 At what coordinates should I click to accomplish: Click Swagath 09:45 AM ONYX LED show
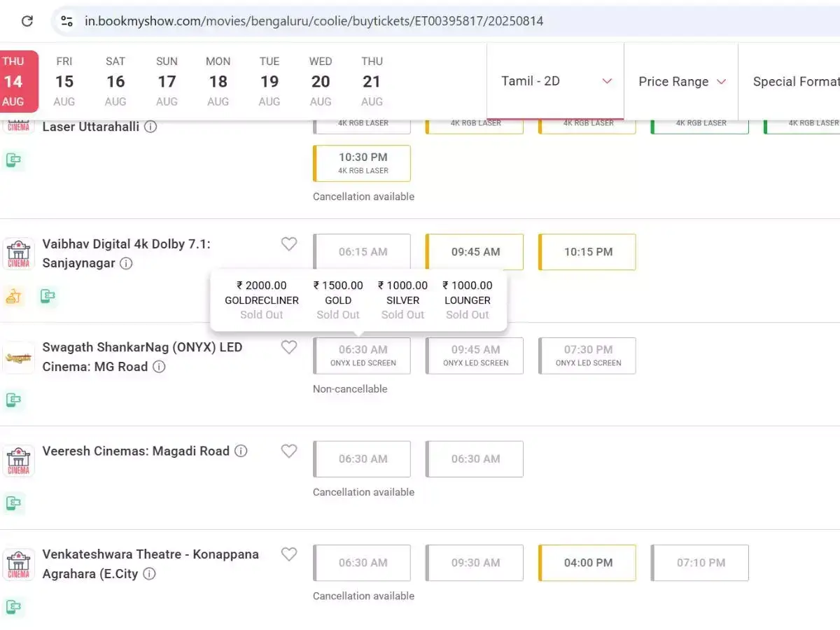click(x=475, y=356)
